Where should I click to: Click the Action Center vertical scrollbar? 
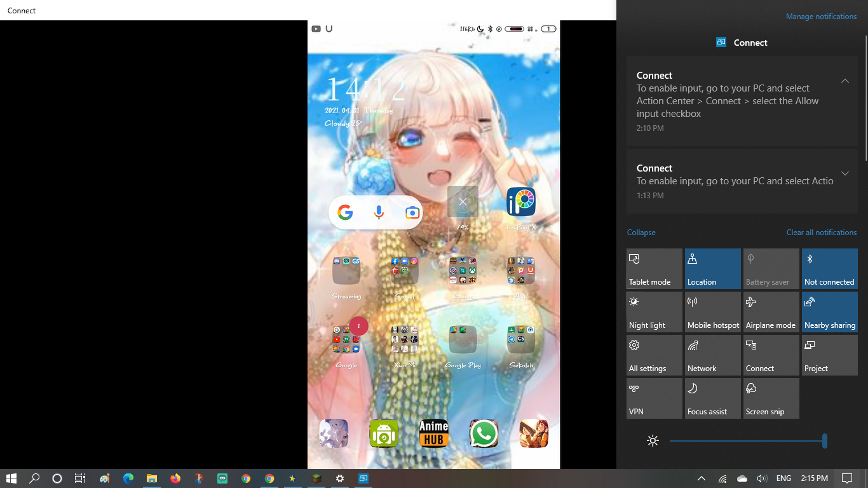pyautogui.click(x=865, y=98)
